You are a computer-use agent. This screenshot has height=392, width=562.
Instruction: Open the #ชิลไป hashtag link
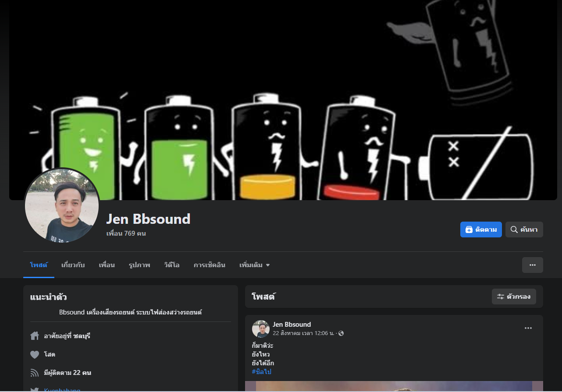[262, 372]
